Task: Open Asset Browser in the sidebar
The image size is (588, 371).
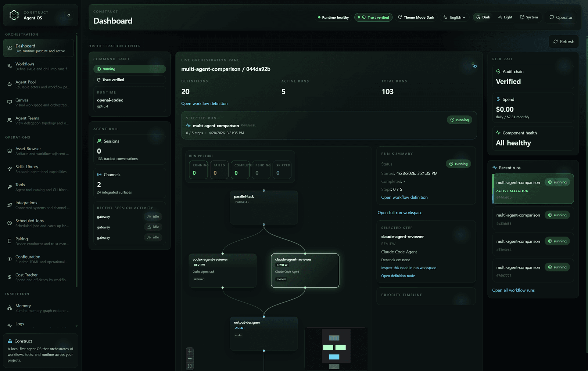Action: [x=39, y=151]
